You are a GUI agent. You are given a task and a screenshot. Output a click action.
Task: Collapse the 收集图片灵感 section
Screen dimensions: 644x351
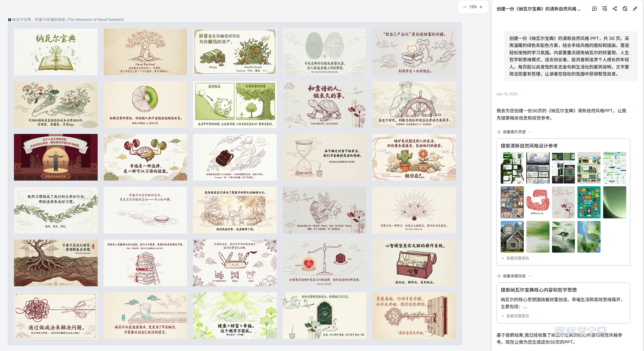coord(530,132)
